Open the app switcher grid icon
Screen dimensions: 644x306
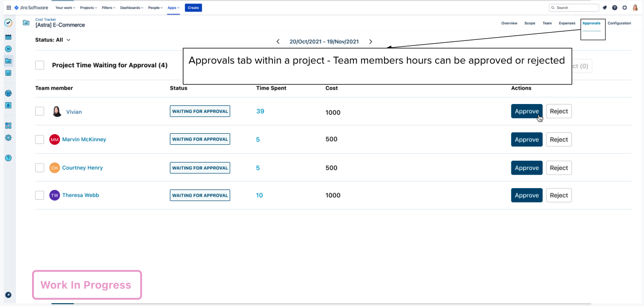[x=8, y=8]
